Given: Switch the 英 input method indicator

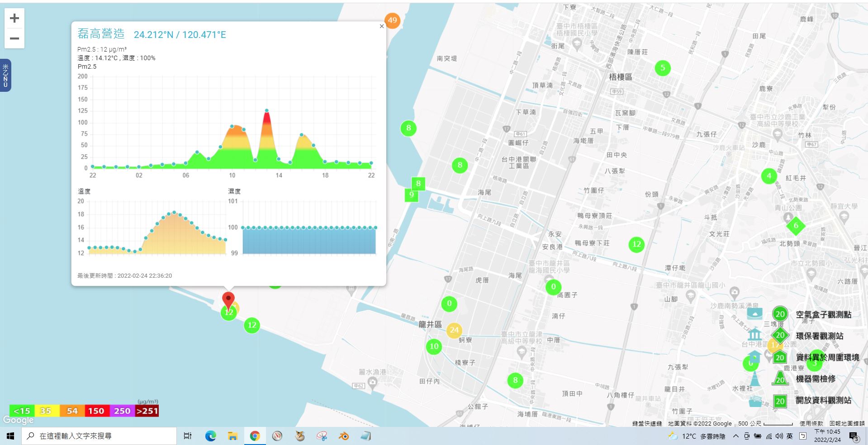Looking at the screenshot, I should point(789,436).
